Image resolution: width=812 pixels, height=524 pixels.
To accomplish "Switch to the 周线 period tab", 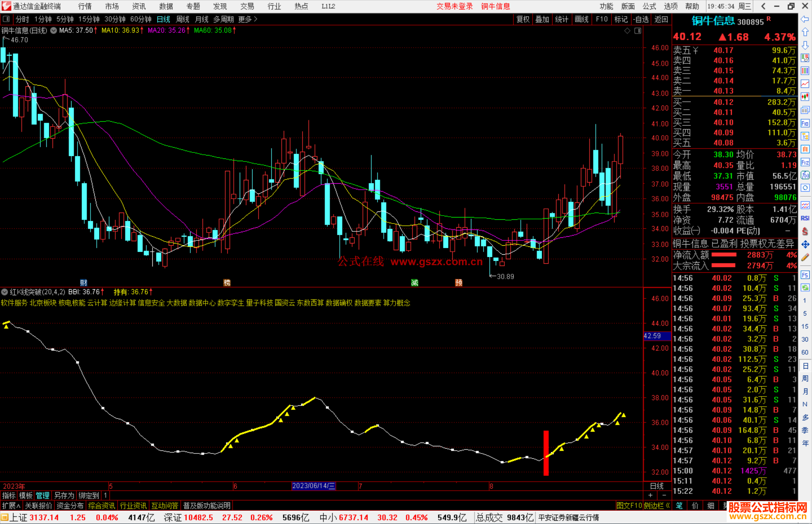I will click(x=183, y=19).
